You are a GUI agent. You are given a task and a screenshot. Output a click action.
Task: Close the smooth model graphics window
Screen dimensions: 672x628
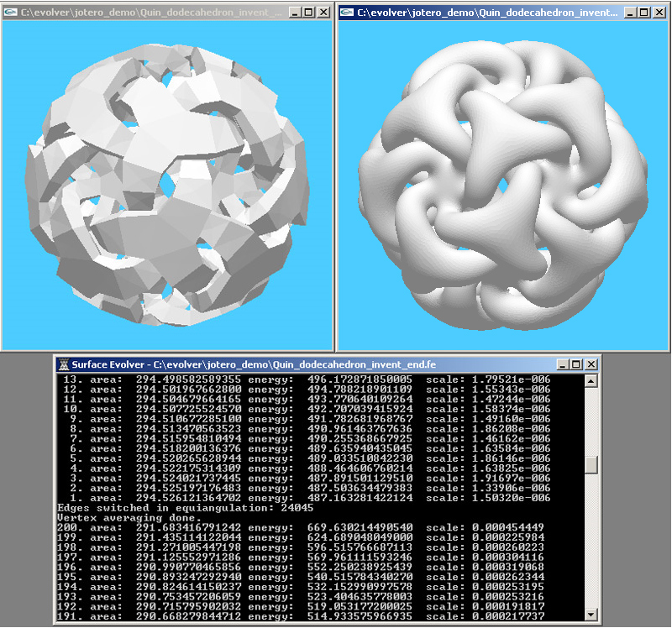click(x=659, y=13)
